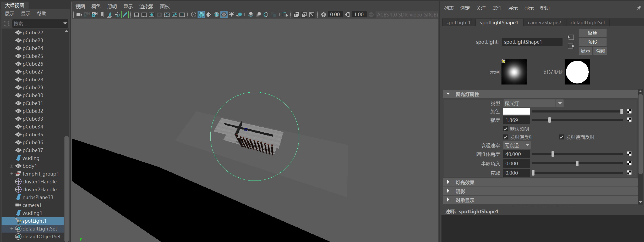The image size is (644, 242).
Task: Click the output connection arrow icon
Action: pyautogui.click(x=571, y=46)
